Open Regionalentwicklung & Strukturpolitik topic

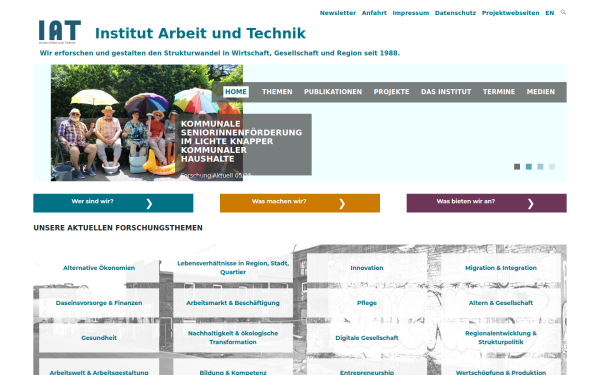[x=501, y=338]
